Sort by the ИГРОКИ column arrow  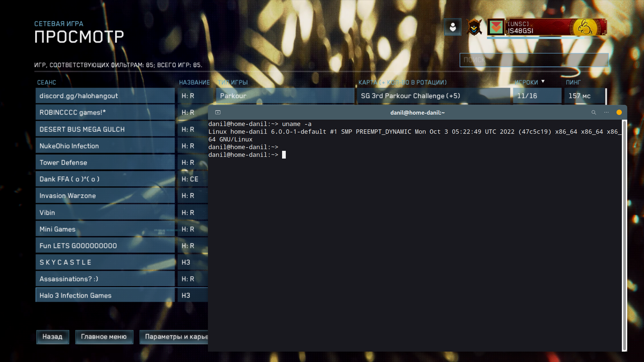[x=543, y=81]
